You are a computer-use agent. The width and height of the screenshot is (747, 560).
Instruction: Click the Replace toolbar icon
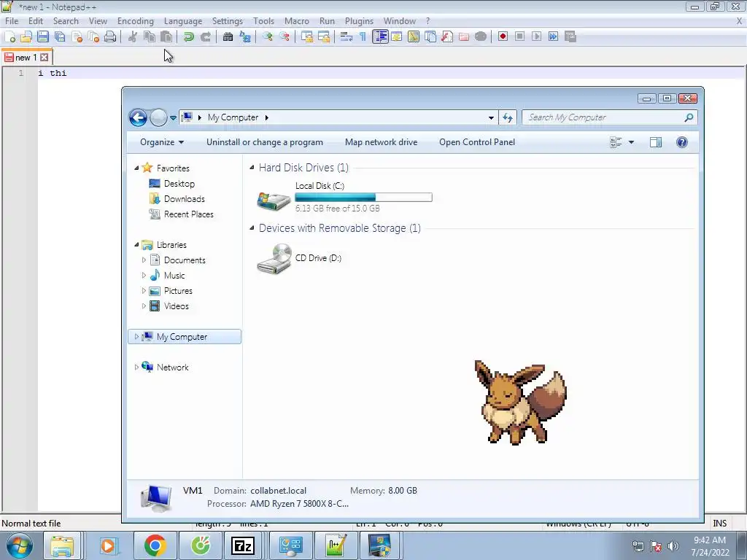pos(245,36)
